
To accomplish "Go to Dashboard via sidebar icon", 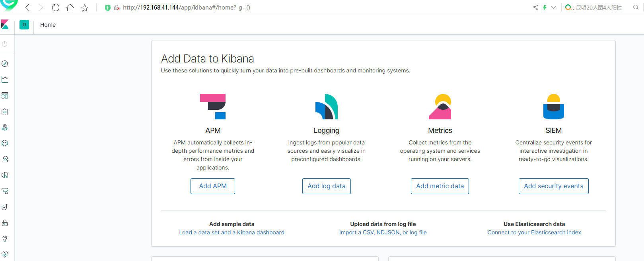I will [x=5, y=95].
